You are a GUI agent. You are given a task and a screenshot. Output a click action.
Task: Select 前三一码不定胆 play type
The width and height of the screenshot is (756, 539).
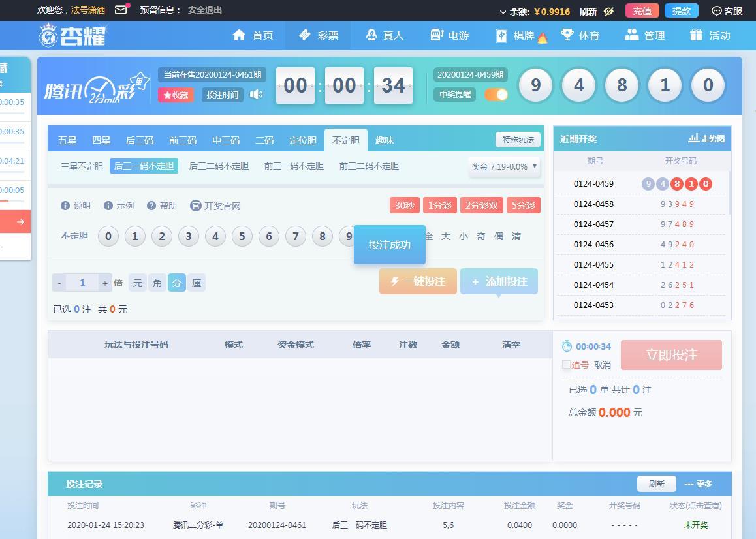coord(294,166)
